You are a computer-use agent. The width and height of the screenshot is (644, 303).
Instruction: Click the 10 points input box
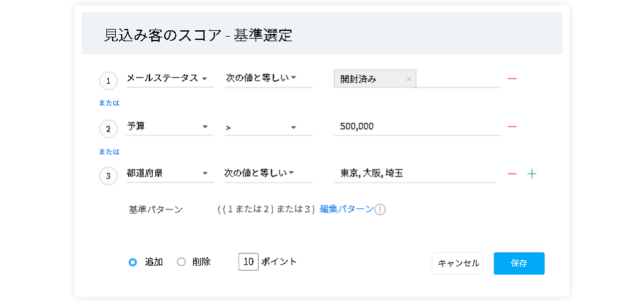click(x=249, y=262)
